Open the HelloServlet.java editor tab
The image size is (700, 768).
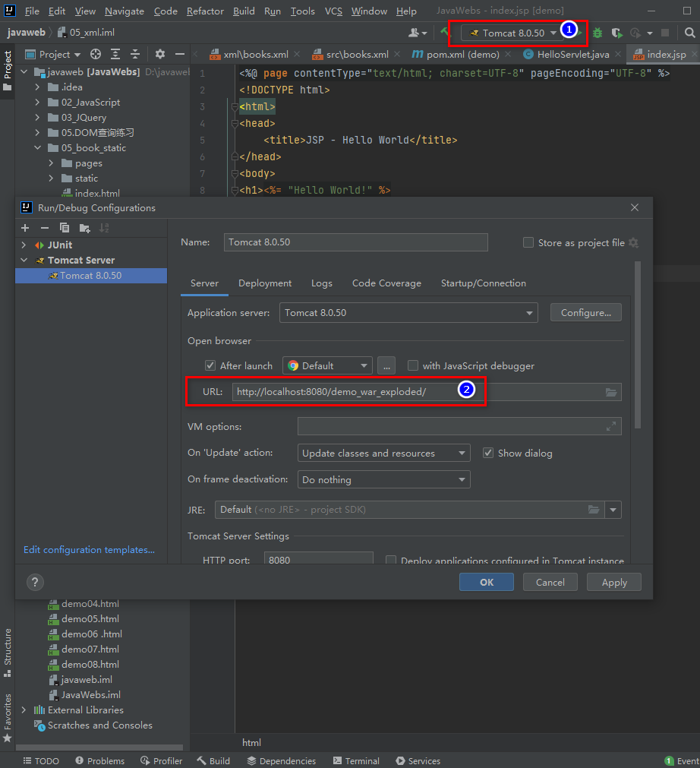point(572,55)
